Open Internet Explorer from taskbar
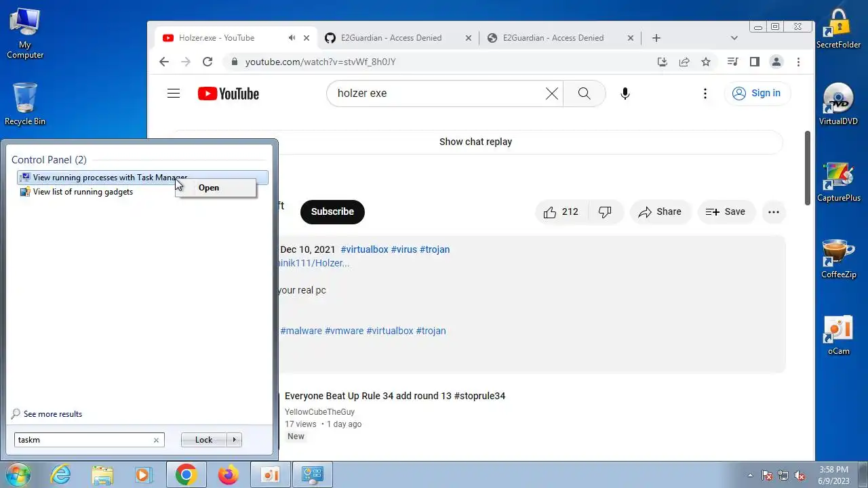The width and height of the screenshot is (868, 488). click(61, 474)
